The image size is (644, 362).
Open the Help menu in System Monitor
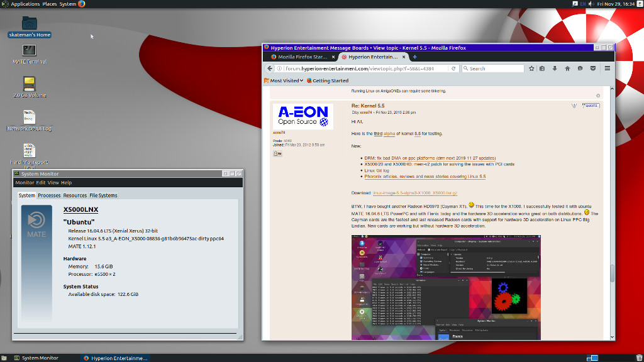click(x=66, y=183)
